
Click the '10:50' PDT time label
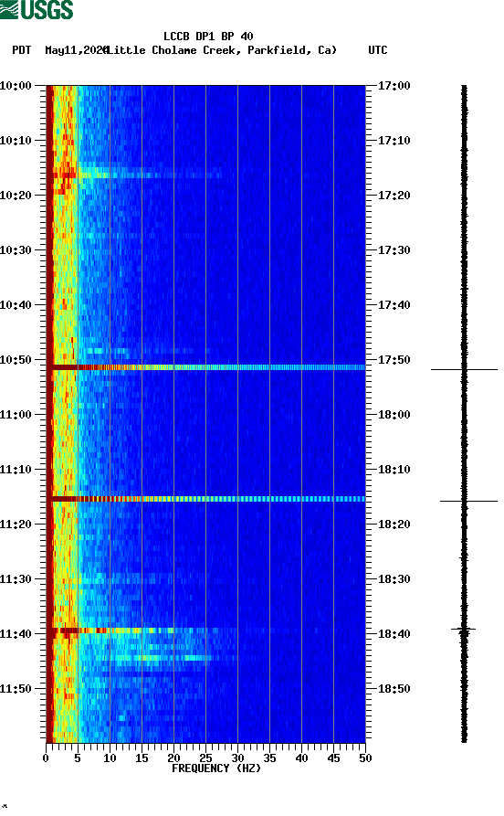tap(16, 360)
